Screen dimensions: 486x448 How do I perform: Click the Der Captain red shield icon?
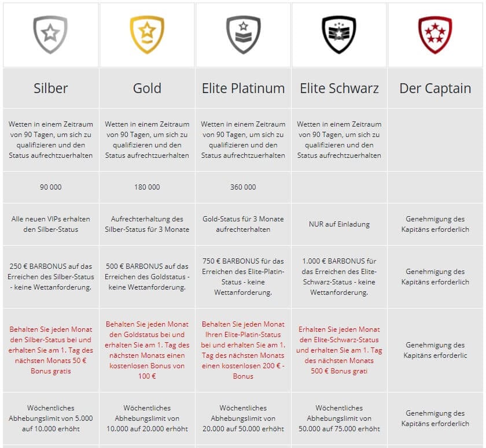tap(435, 35)
